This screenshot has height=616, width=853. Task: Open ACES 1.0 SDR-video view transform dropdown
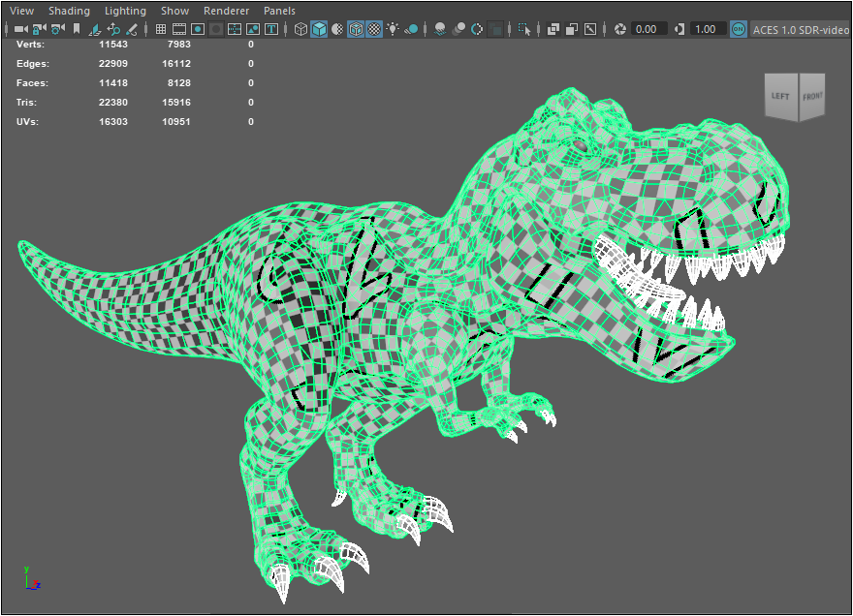pyautogui.click(x=801, y=30)
